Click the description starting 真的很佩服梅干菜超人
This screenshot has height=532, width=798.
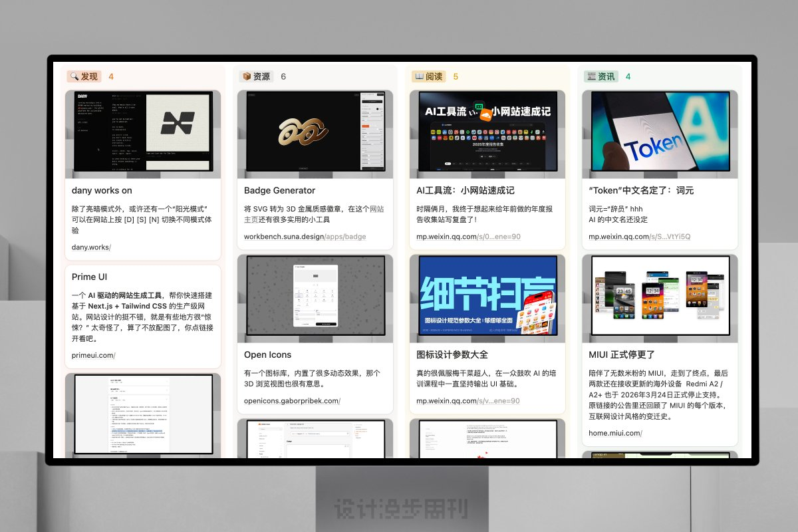click(487, 378)
